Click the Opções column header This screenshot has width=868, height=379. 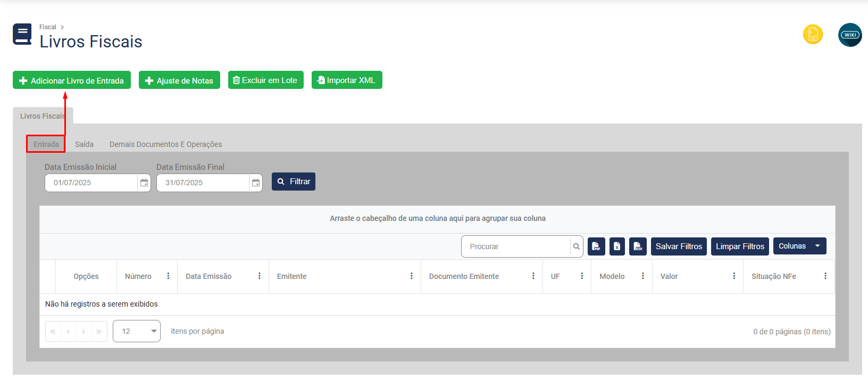tap(86, 276)
